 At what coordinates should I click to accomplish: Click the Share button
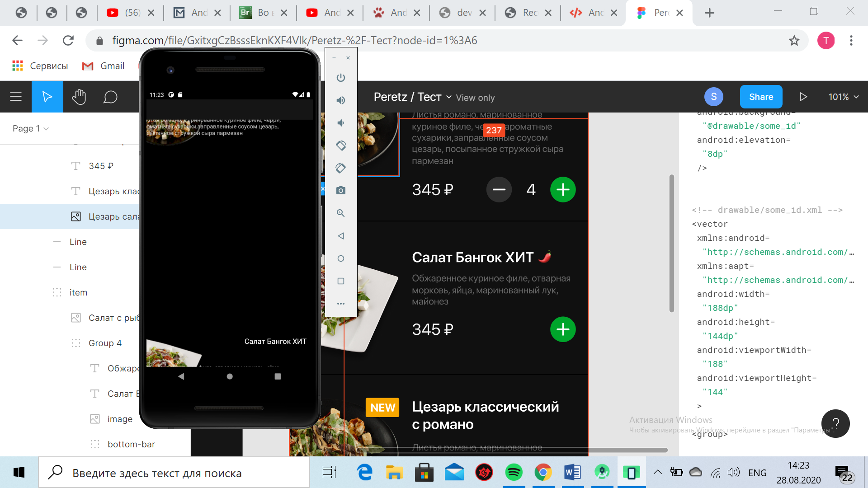761,97
